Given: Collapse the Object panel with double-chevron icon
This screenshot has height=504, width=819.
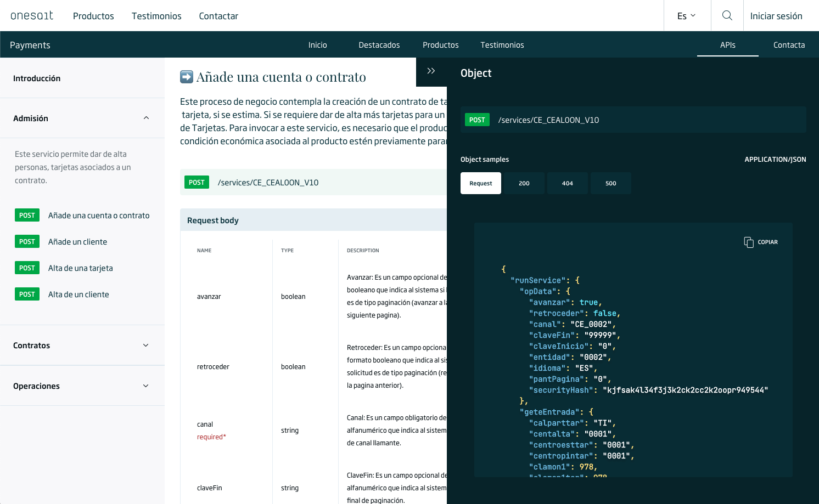Looking at the screenshot, I should (x=431, y=71).
